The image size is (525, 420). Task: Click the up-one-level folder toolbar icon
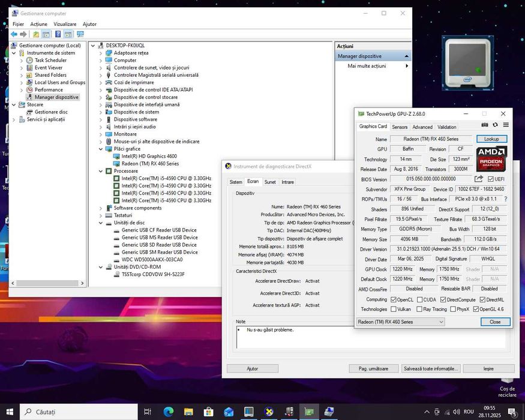36,34
